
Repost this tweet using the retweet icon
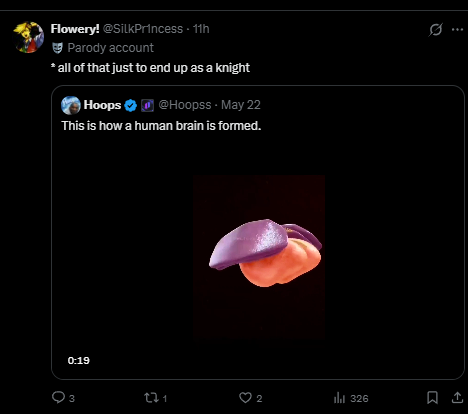pos(150,397)
